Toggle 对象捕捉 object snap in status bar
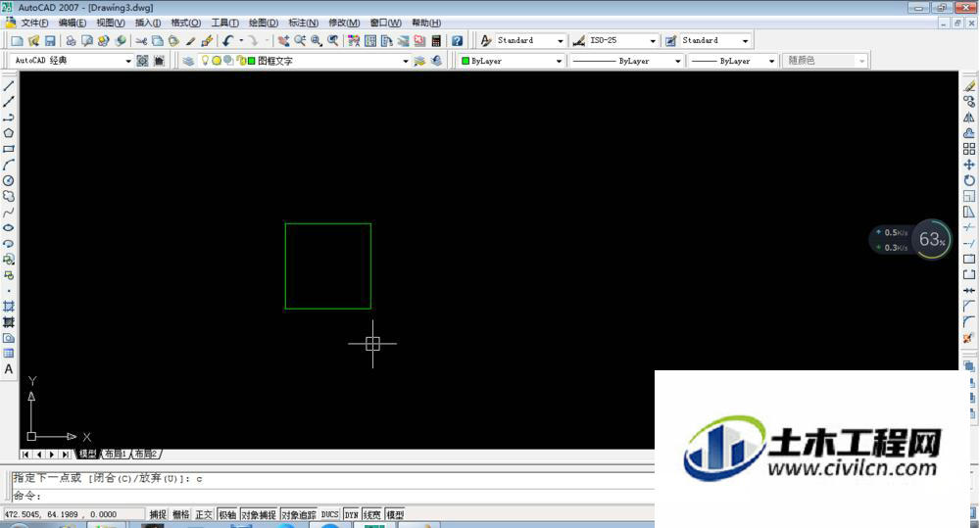The image size is (980, 528). coord(258,514)
